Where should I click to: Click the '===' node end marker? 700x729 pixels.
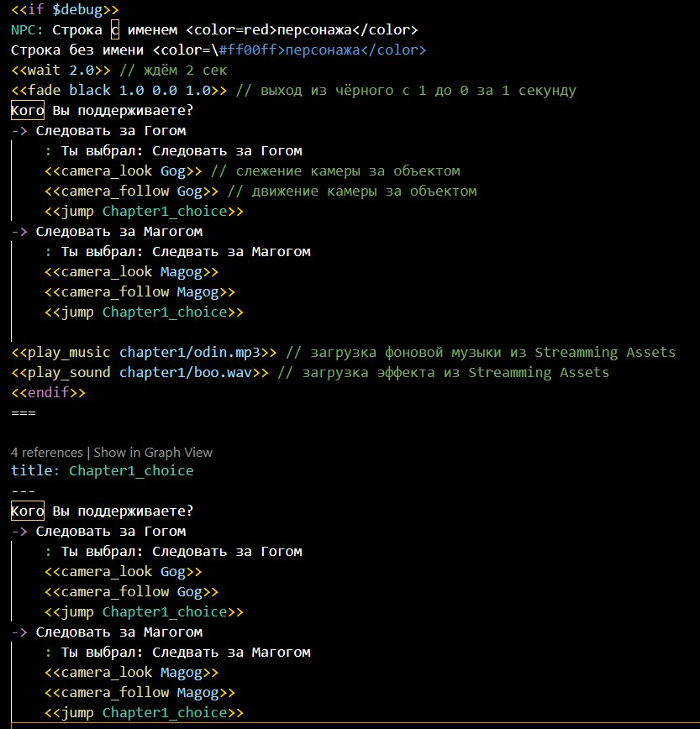(24, 413)
